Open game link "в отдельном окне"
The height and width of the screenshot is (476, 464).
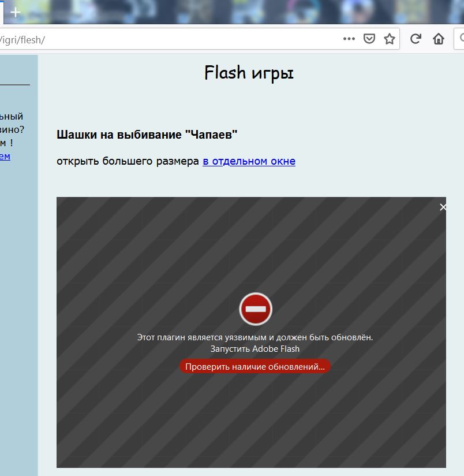pos(249,161)
